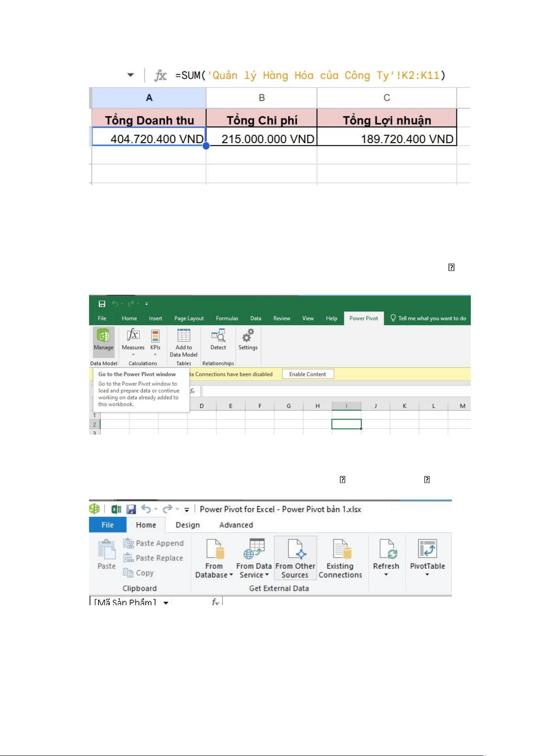Expand the From Data Service dropdown

tap(267, 575)
